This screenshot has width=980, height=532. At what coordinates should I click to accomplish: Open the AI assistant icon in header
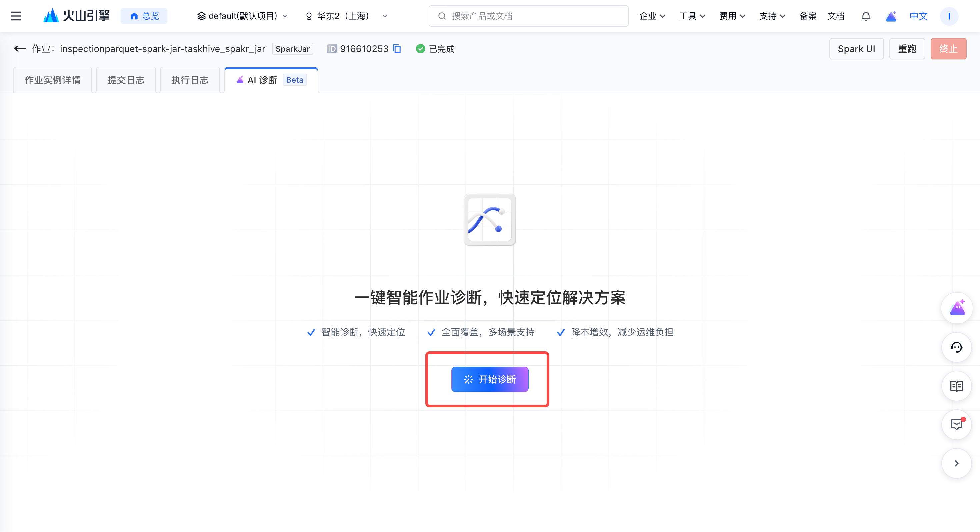click(x=891, y=16)
